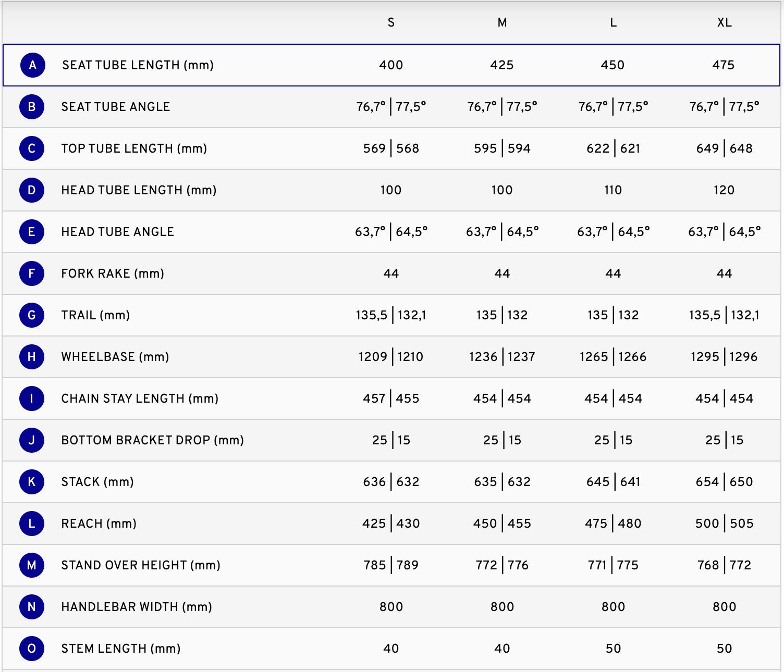The image size is (784, 672).
Task: Click the H badge for wheelbase
Action: pos(32,357)
